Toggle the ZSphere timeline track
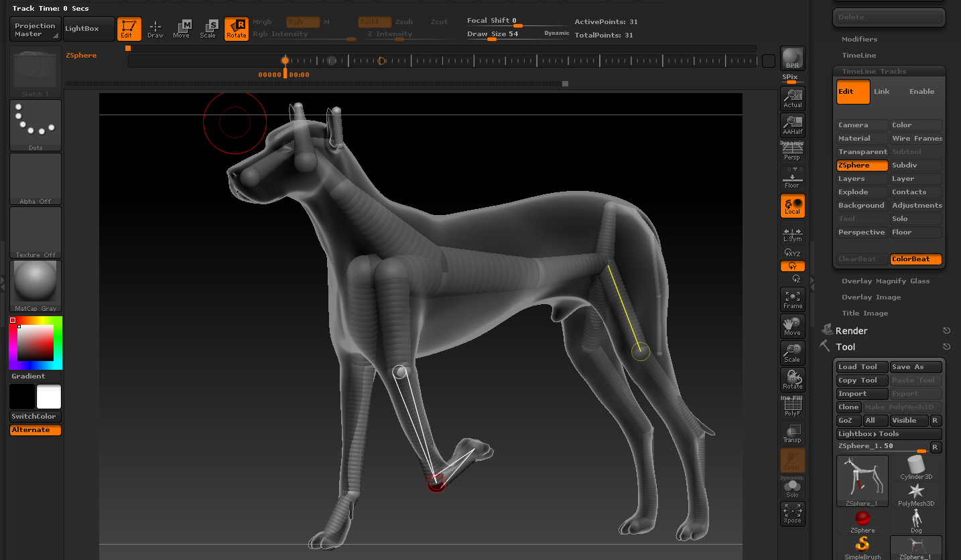The image size is (961, 560). tap(862, 165)
